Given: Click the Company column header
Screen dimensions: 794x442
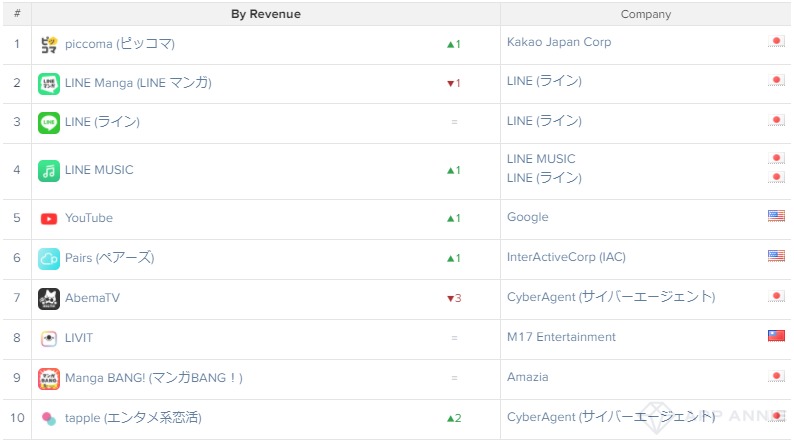Looking at the screenshot, I should (x=646, y=14).
